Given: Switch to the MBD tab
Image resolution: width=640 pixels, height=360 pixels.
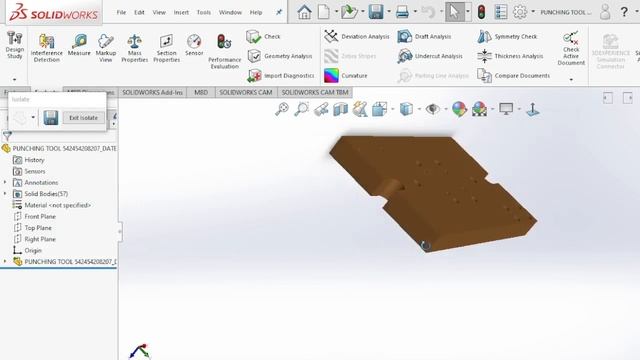Looking at the screenshot, I should (201, 93).
